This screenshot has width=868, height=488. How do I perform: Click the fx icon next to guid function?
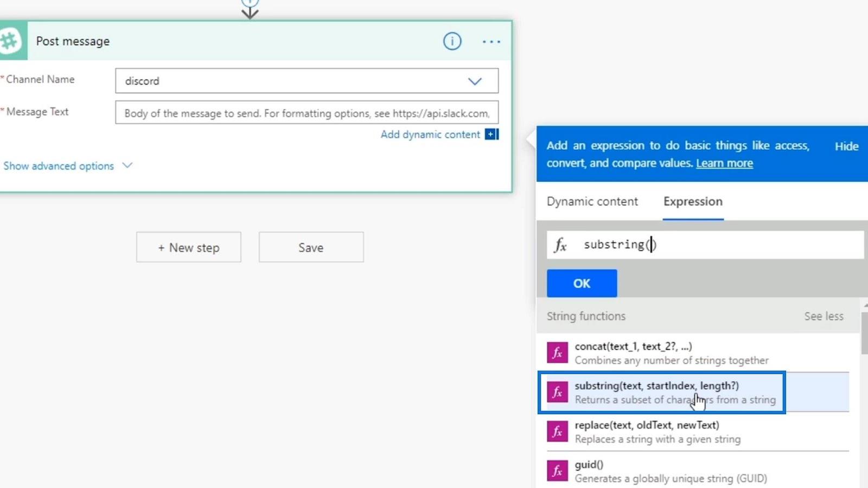pos(557,471)
